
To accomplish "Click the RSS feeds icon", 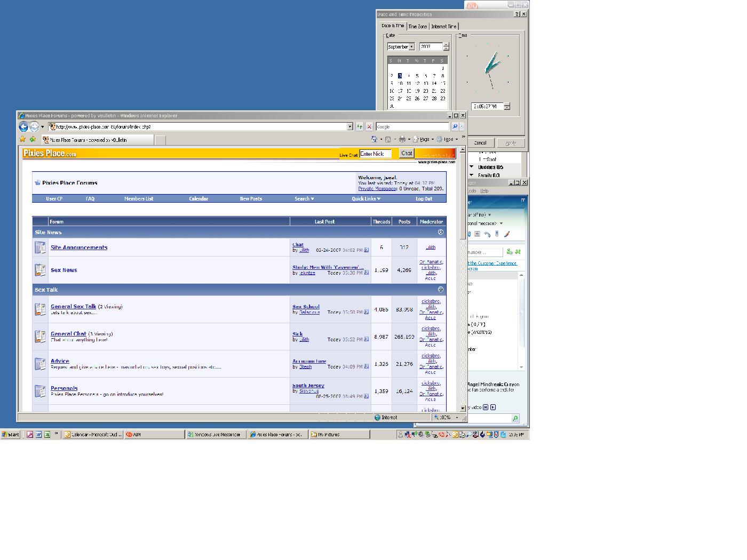I will (x=388, y=139).
